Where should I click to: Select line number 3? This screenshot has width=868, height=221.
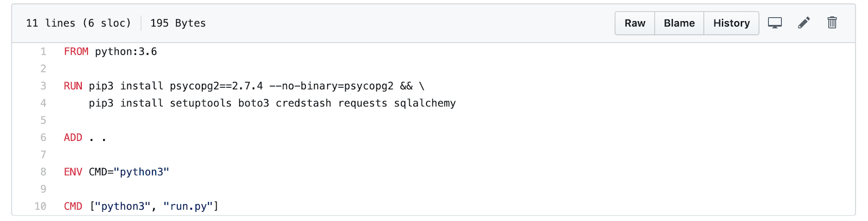[43, 86]
